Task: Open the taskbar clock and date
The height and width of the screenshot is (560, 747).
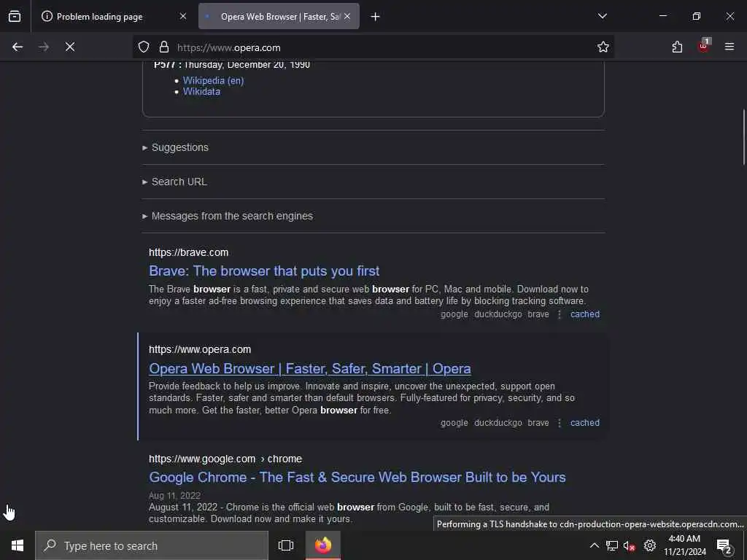Action: [x=684, y=545]
